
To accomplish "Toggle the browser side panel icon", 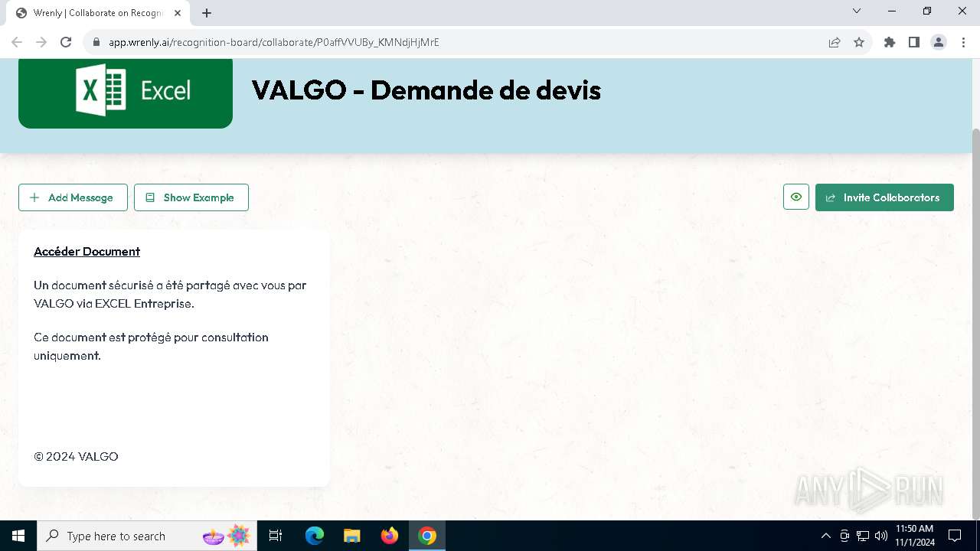I will click(x=914, y=42).
